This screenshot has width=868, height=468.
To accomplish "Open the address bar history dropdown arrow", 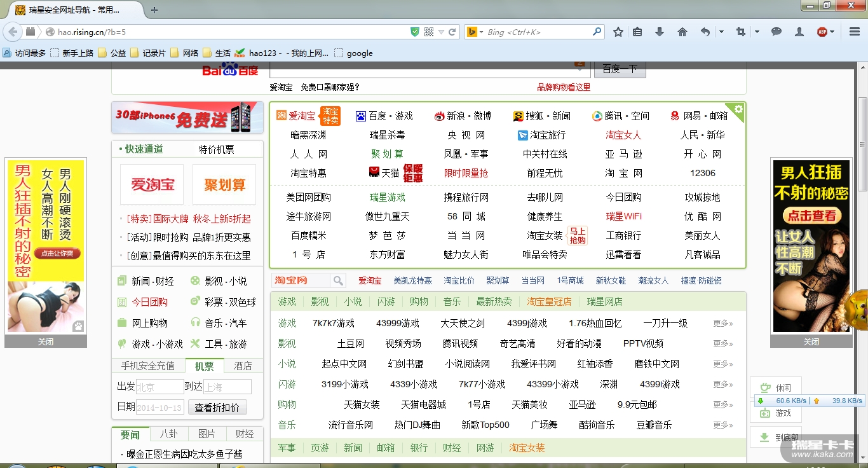I will coord(441,32).
